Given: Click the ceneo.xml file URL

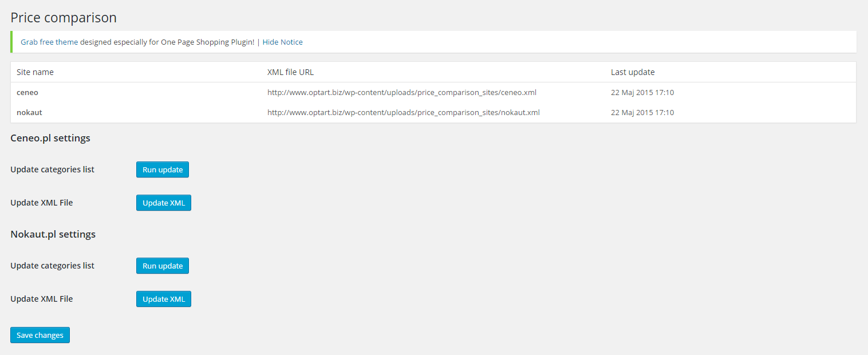Looking at the screenshot, I should pos(402,92).
